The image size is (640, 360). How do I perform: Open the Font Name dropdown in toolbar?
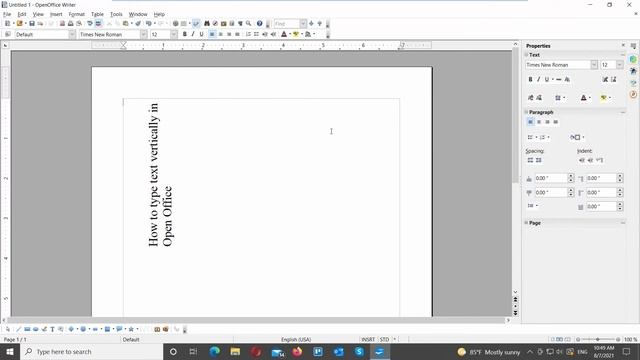pos(143,34)
